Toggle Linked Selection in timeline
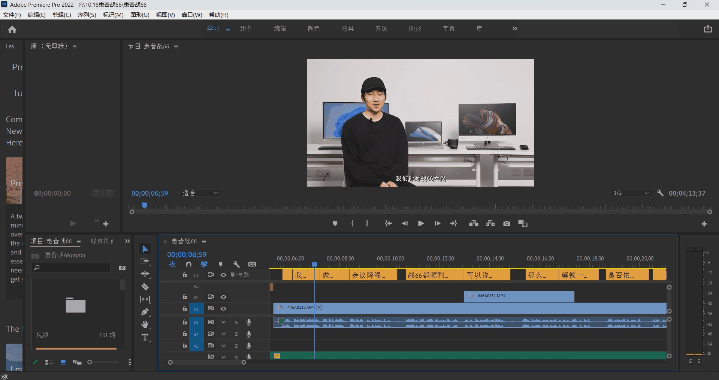 click(204, 264)
